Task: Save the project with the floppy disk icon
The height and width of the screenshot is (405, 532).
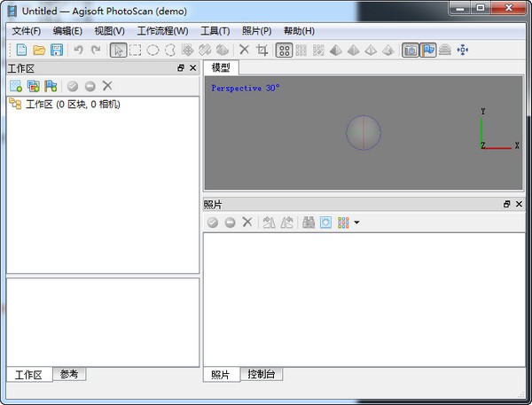Action: pyautogui.click(x=57, y=51)
